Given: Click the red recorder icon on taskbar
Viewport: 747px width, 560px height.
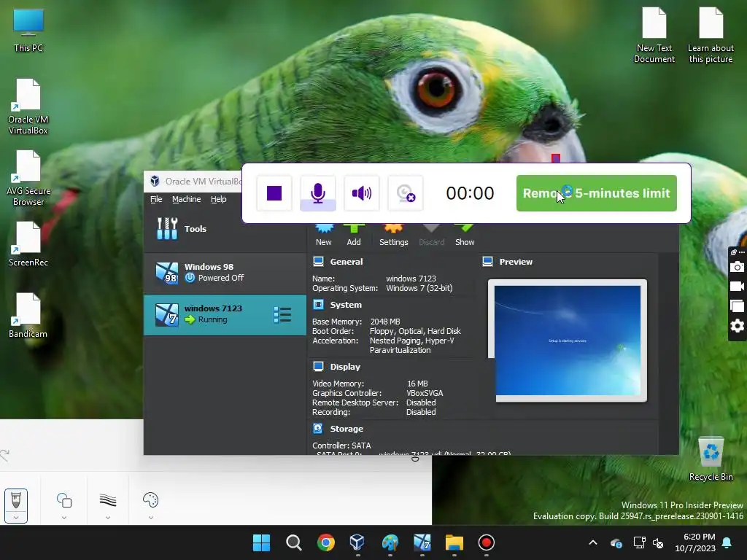Looking at the screenshot, I should [x=487, y=542].
